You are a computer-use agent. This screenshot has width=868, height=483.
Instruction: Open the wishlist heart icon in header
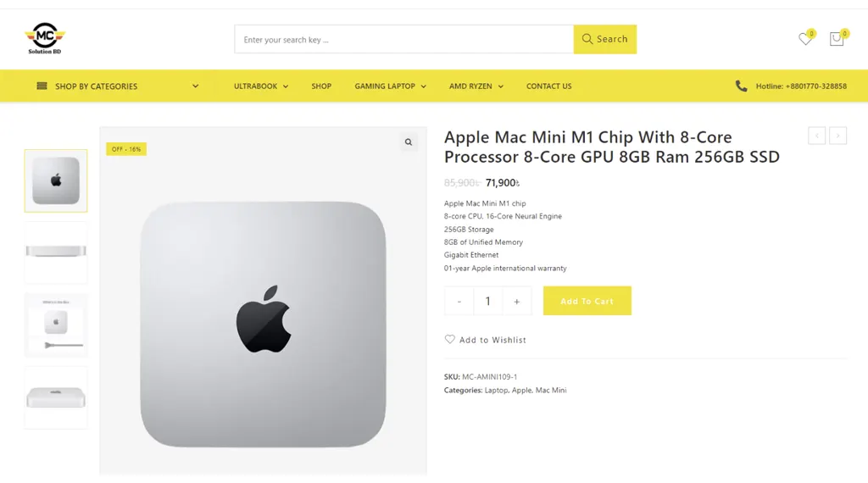point(805,39)
